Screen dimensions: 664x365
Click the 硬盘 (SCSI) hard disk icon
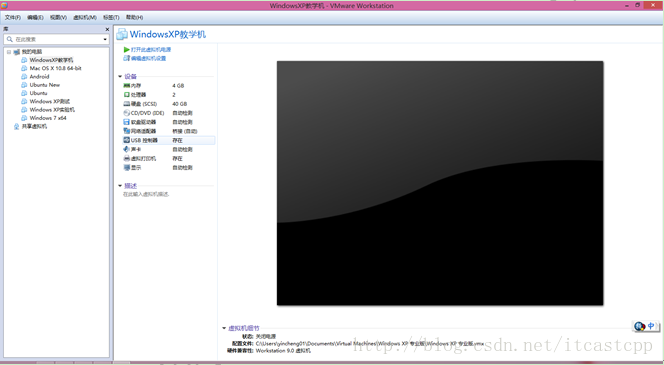pos(126,104)
